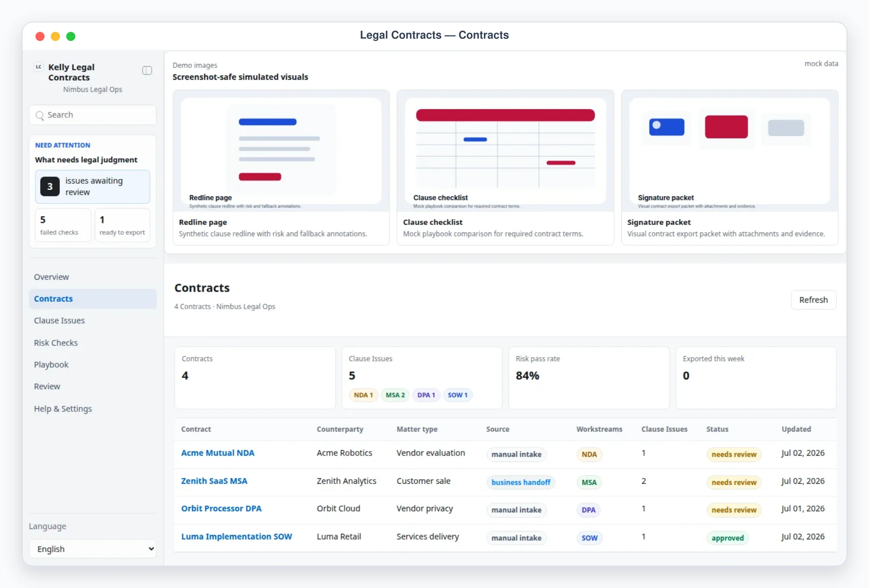
Task: Click the NDA 1 clause issue chip
Action: point(363,395)
